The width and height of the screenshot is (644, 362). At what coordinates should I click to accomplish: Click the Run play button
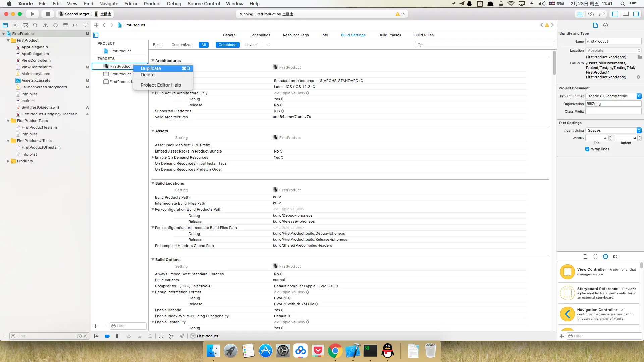pos(32,14)
